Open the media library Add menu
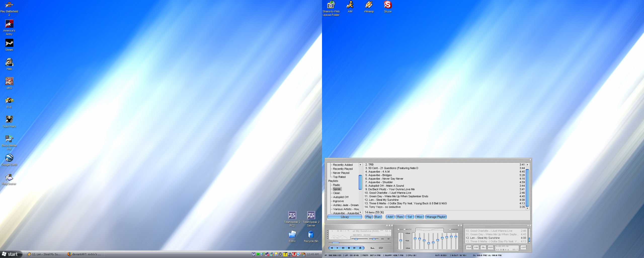Viewport: 644px width, 258px height. [x=390, y=217]
